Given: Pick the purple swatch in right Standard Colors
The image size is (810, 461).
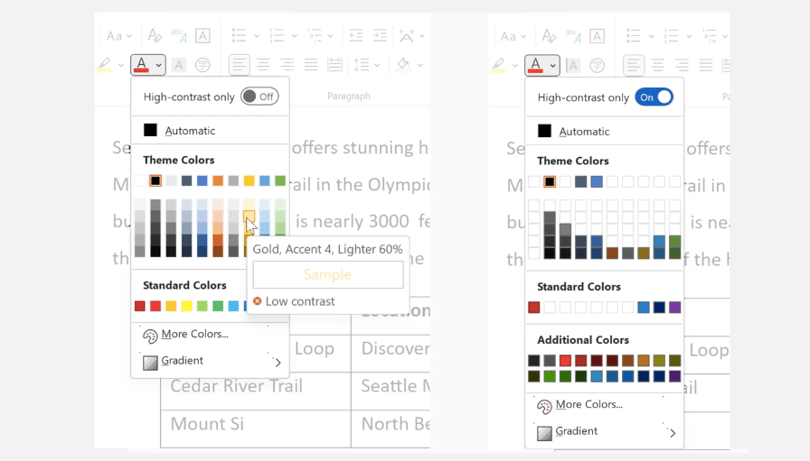Looking at the screenshot, I should click(x=675, y=308).
